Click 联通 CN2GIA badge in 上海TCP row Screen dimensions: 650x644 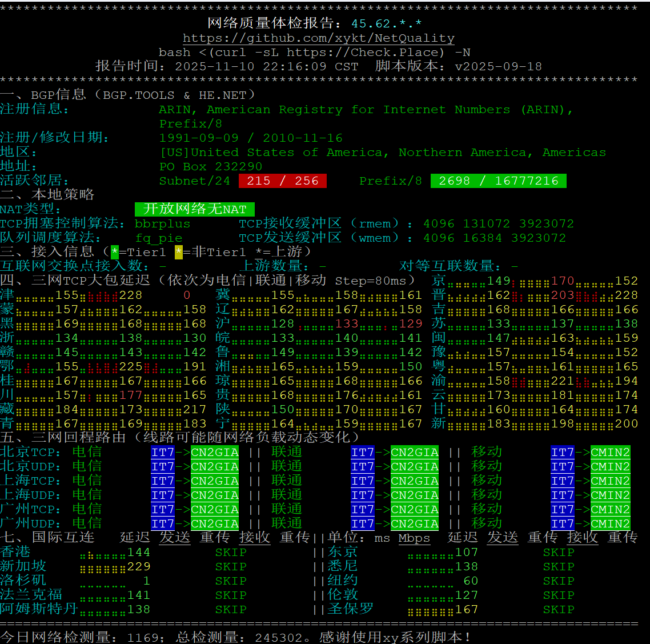pyautogui.click(x=414, y=481)
